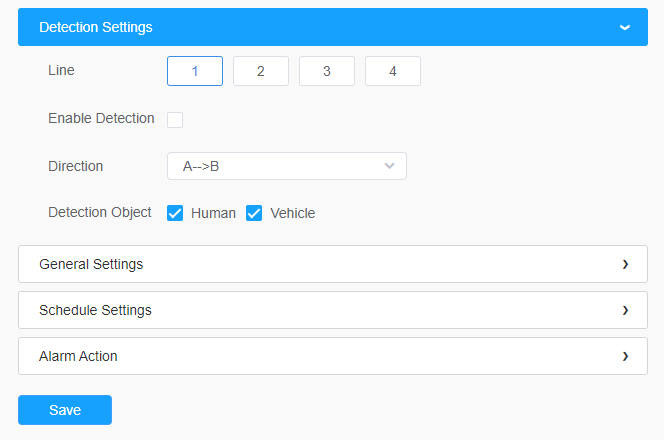Select Line 1
Viewport: 664px width, 440px height.
click(195, 71)
